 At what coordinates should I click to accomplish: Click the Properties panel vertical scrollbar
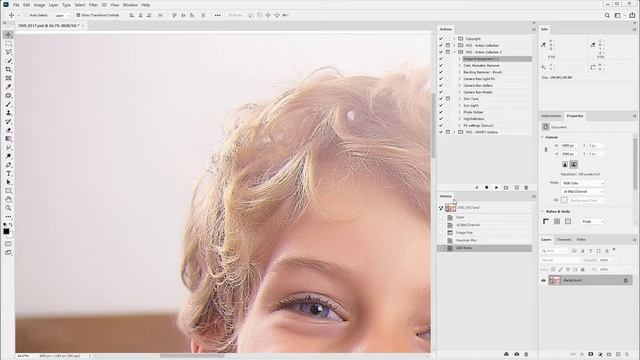635,163
